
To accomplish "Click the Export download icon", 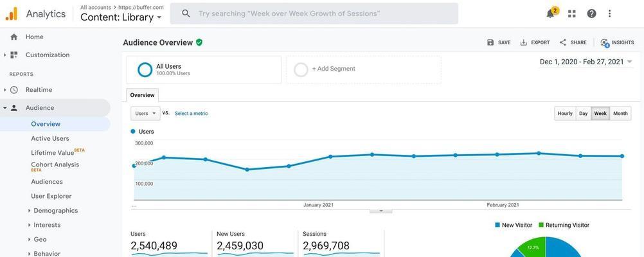I will (x=524, y=42).
